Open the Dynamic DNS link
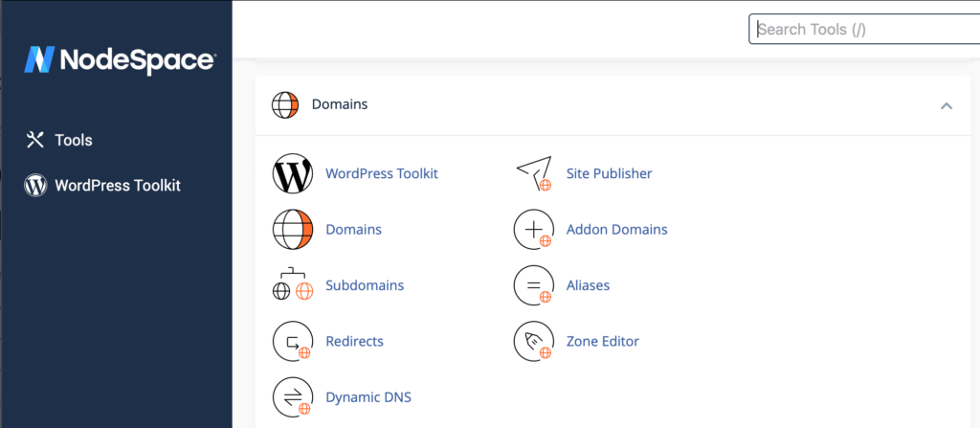 (x=368, y=397)
